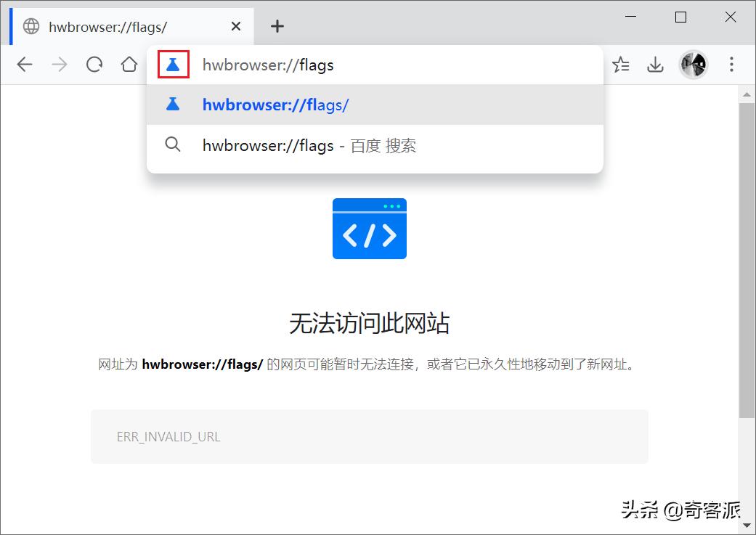The width and height of the screenshot is (756, 535).
Task: Navigate back using the back arrow
Action: click(x=24, y=65)
